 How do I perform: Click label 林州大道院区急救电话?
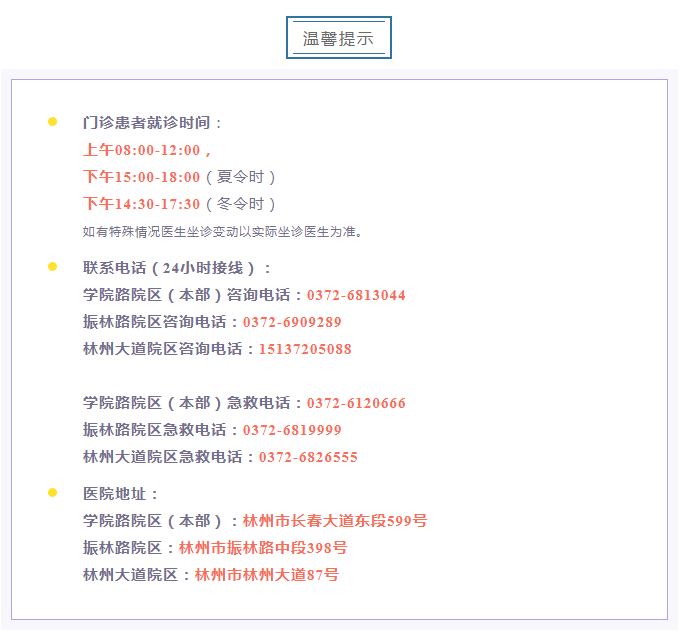(169, 457)
